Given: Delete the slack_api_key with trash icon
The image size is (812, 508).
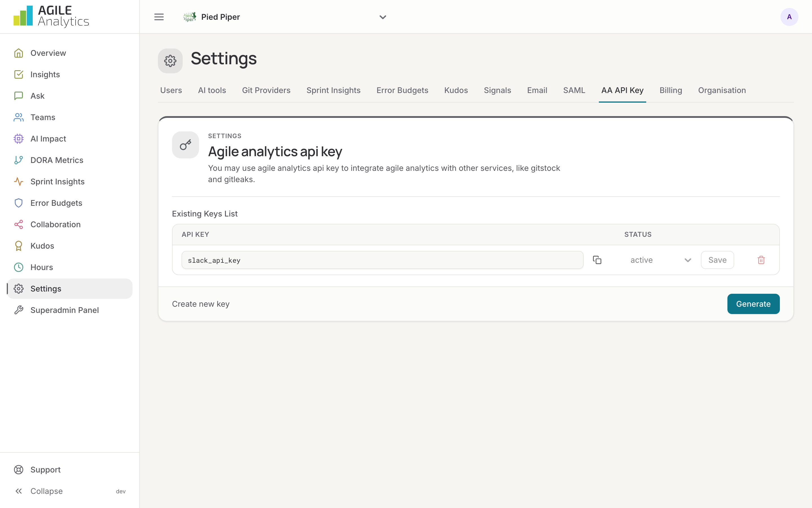Looking at the screenshot, I should coord(761,260).
